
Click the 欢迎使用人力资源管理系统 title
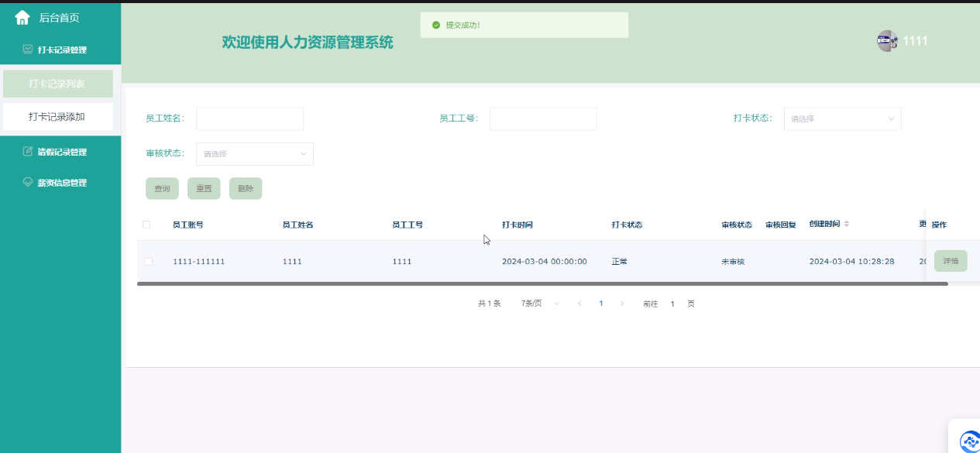pyautogui.click(x=308, y=43)
